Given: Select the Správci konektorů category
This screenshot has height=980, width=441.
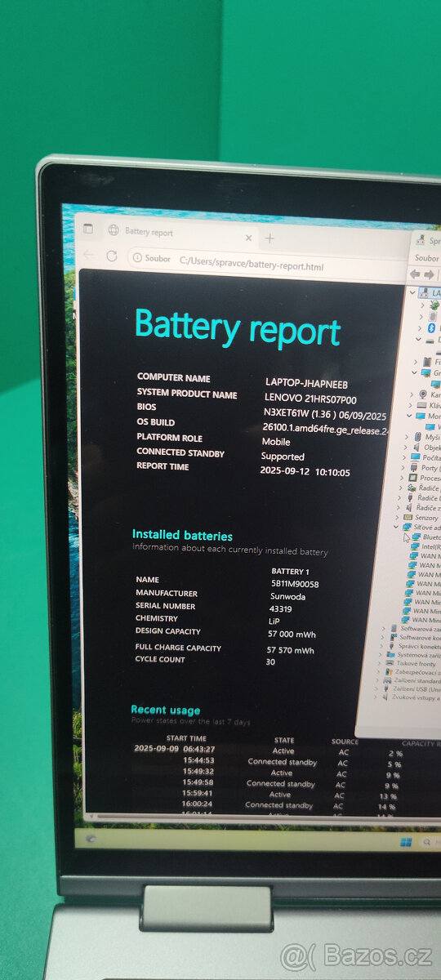Looking at the screenshot, I should click(415, 647).
